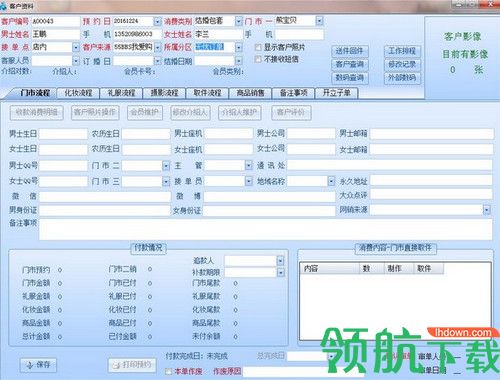Click the 取件 column header
Screen dimensions: 500x380
pyautogui.click(x=428, y=268)
